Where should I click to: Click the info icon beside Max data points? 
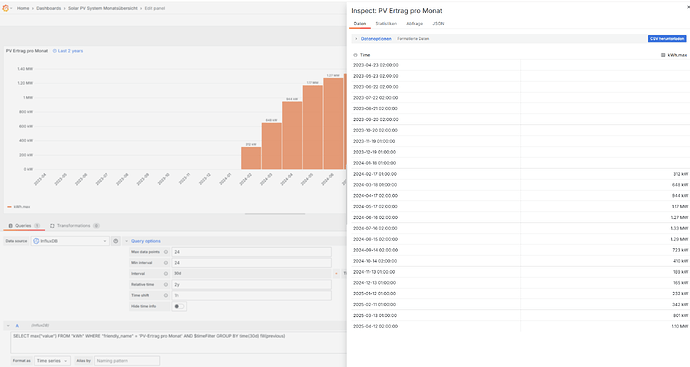click(x=166, y=252)
